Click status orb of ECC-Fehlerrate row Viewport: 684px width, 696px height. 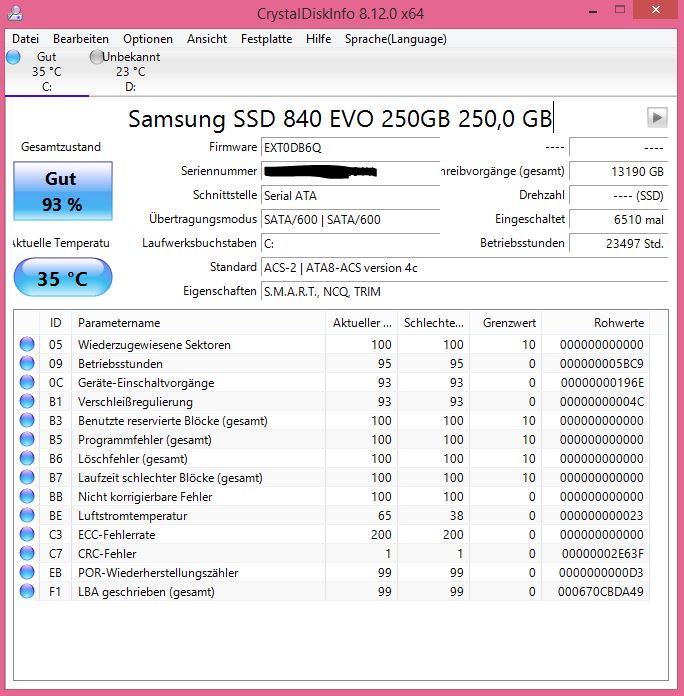(x=27, y=534)
